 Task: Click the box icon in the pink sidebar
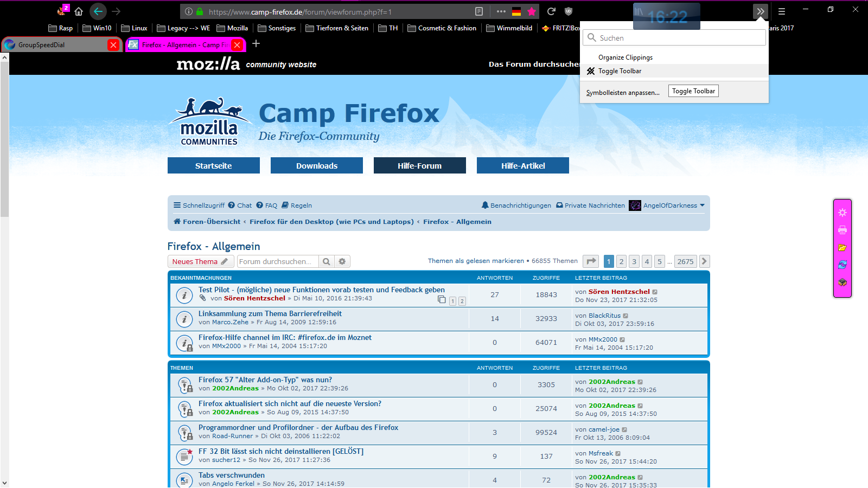point(843,282)
